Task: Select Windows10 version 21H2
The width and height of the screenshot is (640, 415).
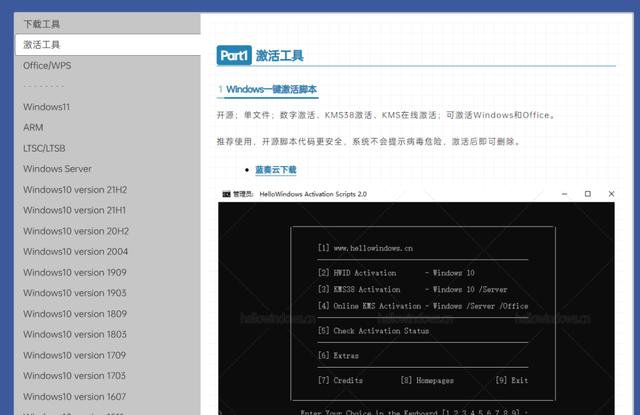Action: (108, 190)
